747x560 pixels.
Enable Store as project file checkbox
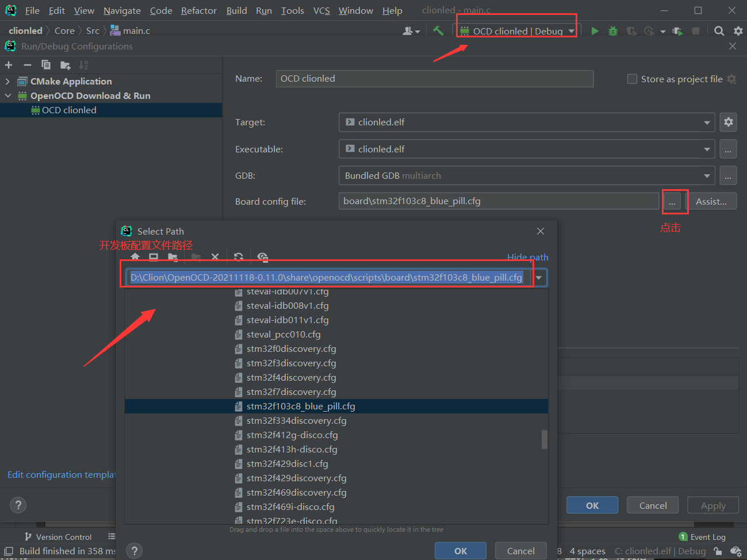tap(632, 79)
